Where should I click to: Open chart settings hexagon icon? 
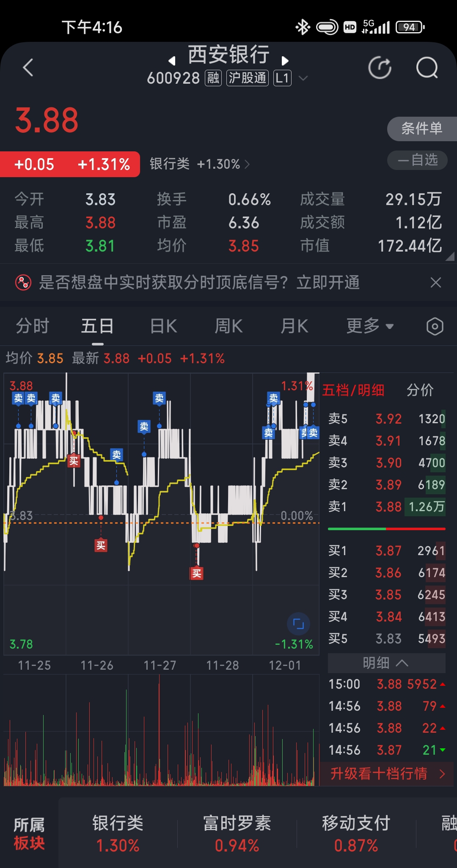(435, 326)
